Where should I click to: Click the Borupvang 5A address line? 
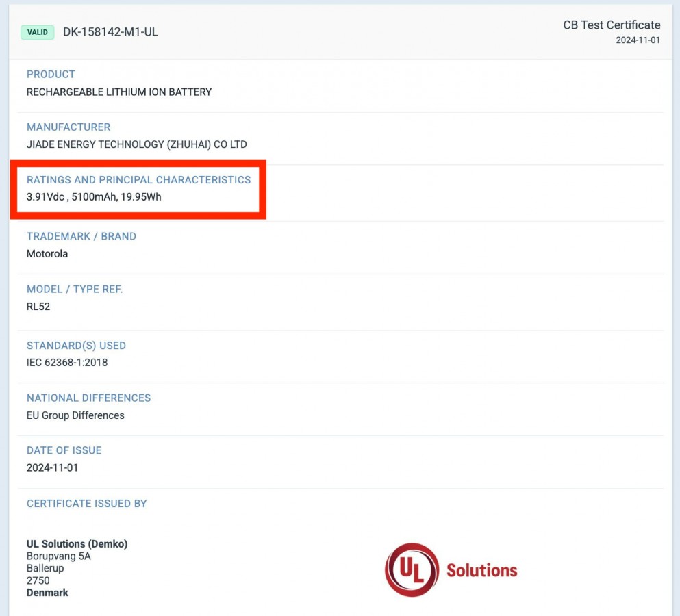[58, 556]
